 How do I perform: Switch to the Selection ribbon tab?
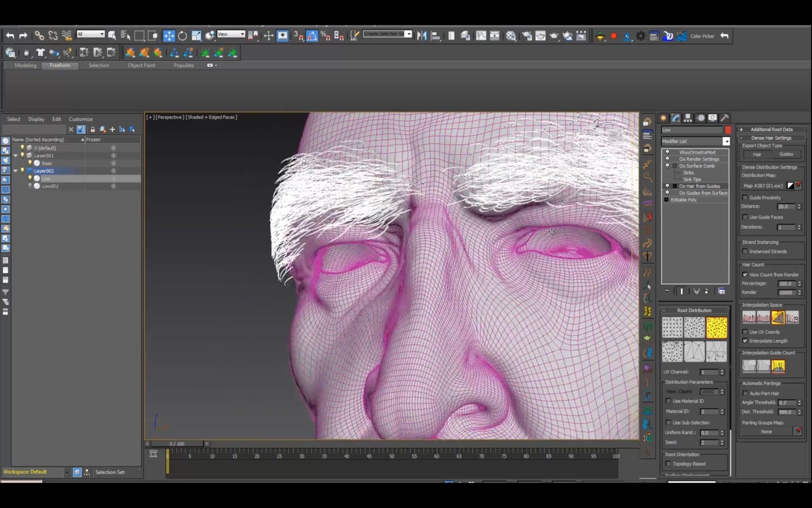(99, 66)
